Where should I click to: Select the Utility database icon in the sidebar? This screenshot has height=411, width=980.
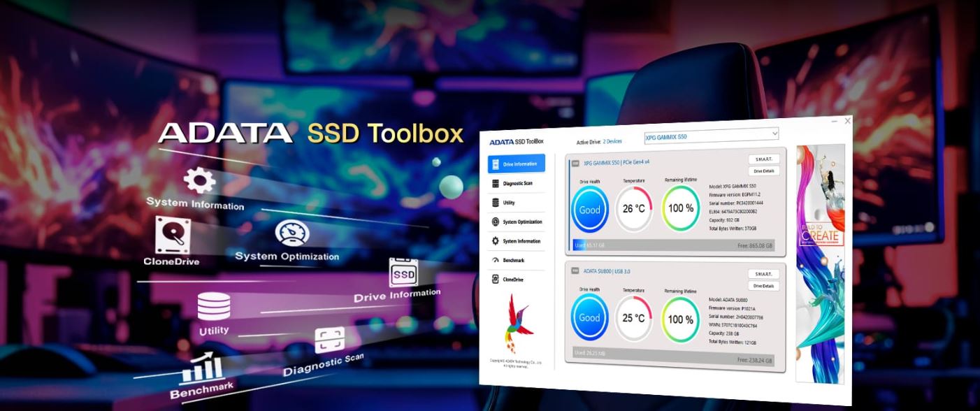(496, 203)
